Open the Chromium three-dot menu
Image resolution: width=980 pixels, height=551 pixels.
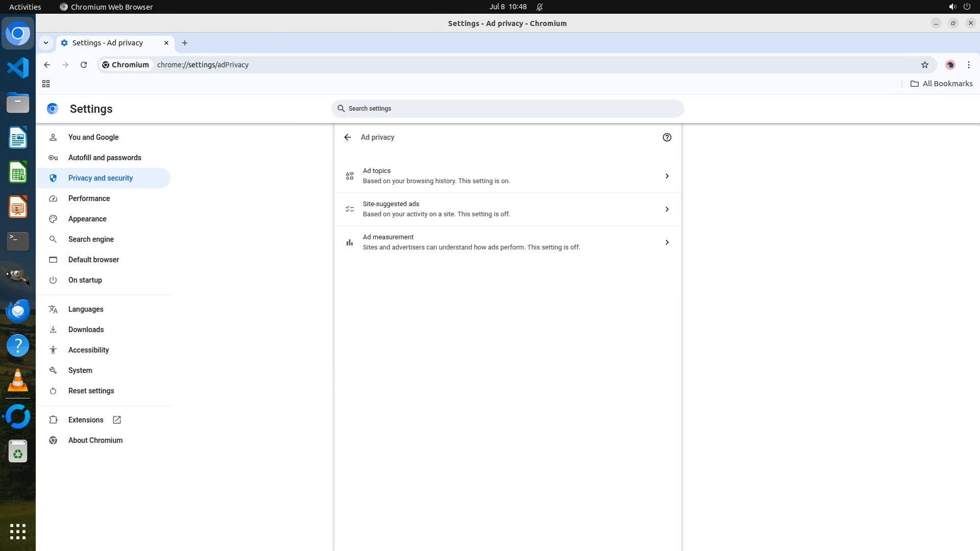(968, 65)
